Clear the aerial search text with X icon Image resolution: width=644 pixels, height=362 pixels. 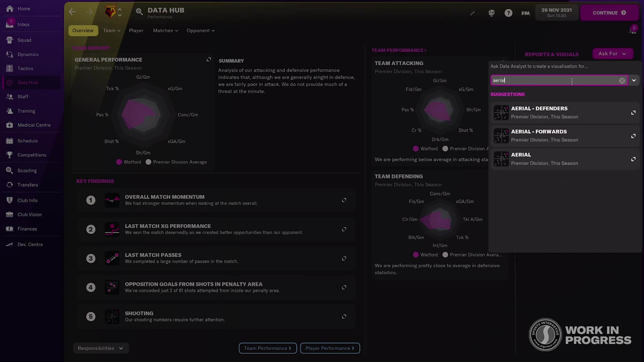click(x=622, y=81)
